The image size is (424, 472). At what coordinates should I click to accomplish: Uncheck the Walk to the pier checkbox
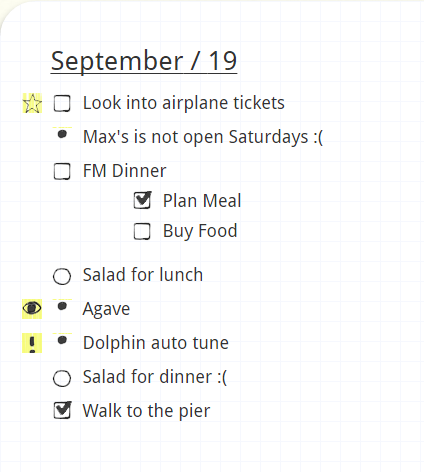point(62,410)
